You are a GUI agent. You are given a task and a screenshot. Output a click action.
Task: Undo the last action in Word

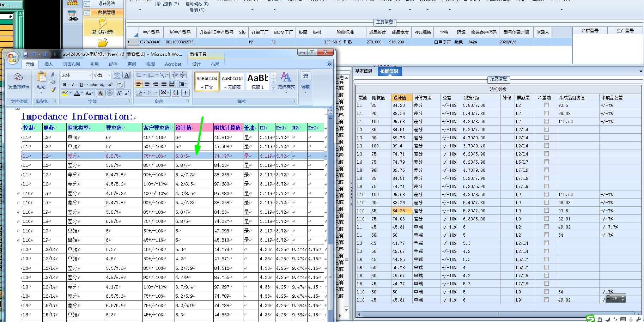click(x=34, y=54)
